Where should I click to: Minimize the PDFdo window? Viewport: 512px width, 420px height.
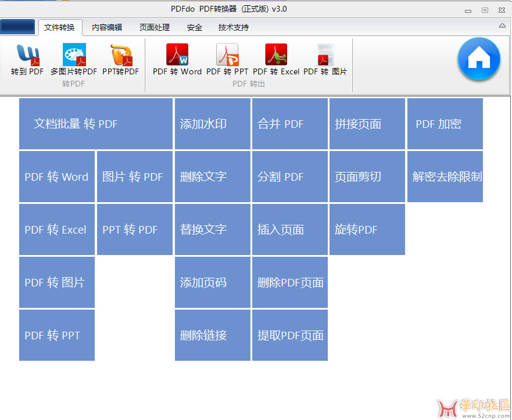[468, 11]
